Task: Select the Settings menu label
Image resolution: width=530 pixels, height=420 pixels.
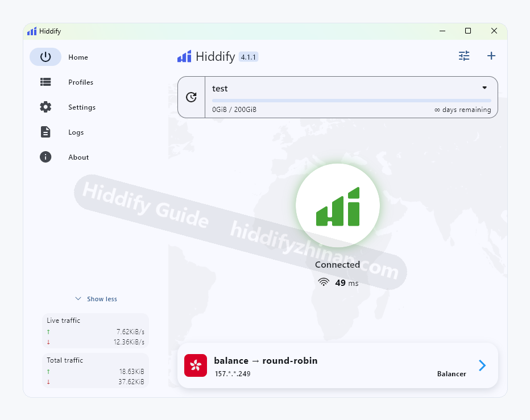Action: (82, 107)
